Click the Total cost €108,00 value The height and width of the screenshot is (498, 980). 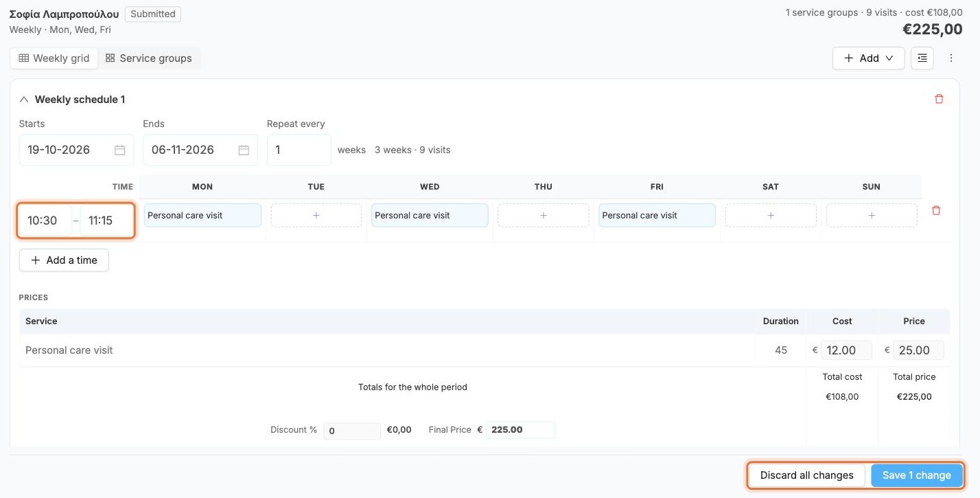842,396
